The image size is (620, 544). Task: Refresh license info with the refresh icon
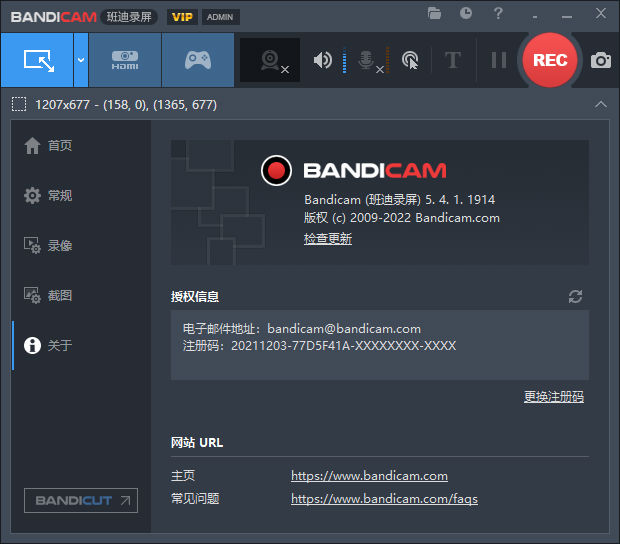click(575, 297)
